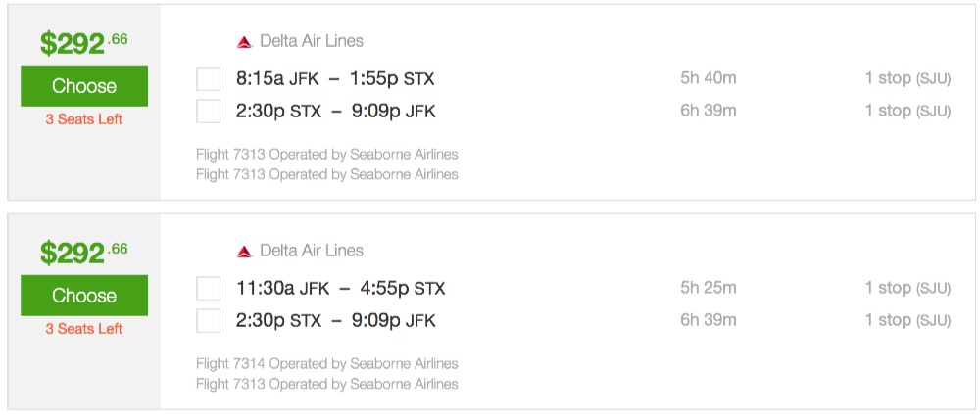Viewport: 980px width, 418px height.
Task: Click "3 Seats Left" under the second Choose button
Action: point(84,329)
